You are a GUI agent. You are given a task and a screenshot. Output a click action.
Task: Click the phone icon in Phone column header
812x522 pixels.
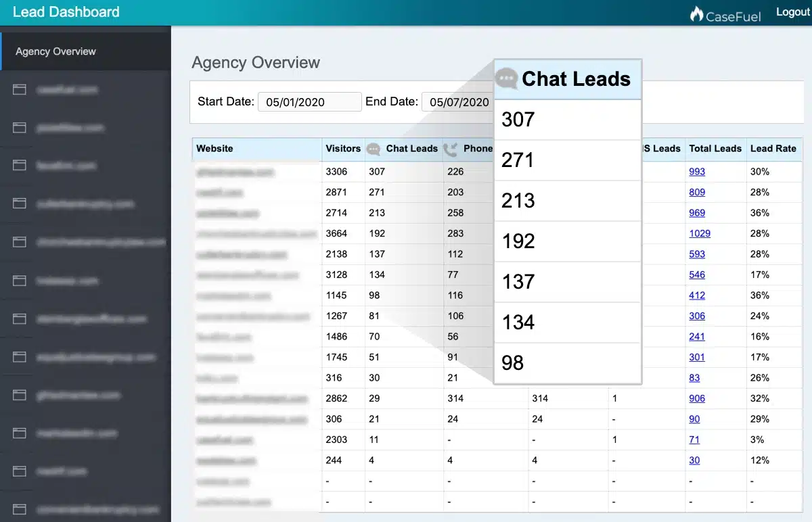pyautogui.click(x=451, y=149)
